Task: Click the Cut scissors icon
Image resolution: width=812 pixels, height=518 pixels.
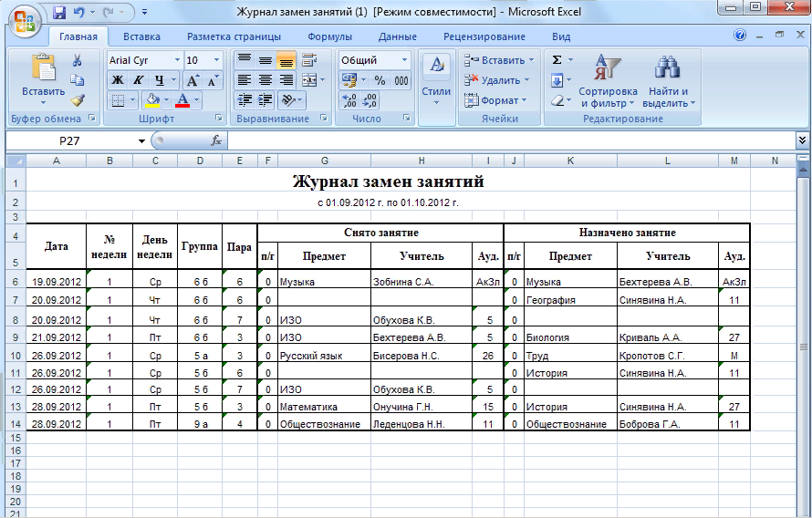Action: [x=78, y=61]
